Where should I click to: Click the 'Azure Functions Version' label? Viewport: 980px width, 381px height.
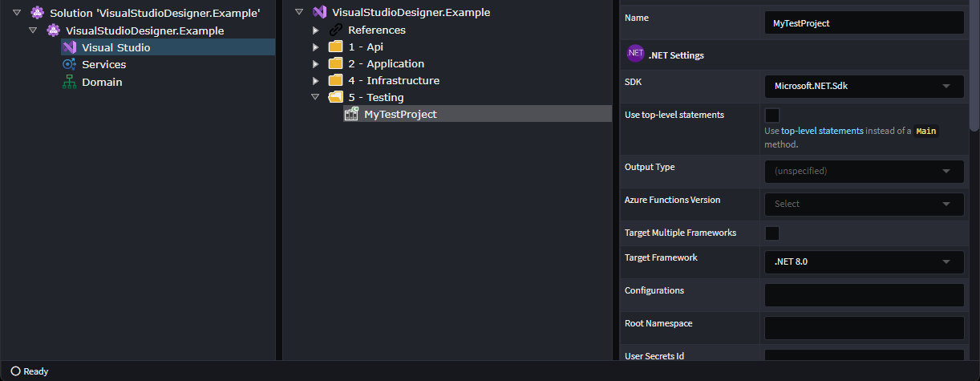672,200
